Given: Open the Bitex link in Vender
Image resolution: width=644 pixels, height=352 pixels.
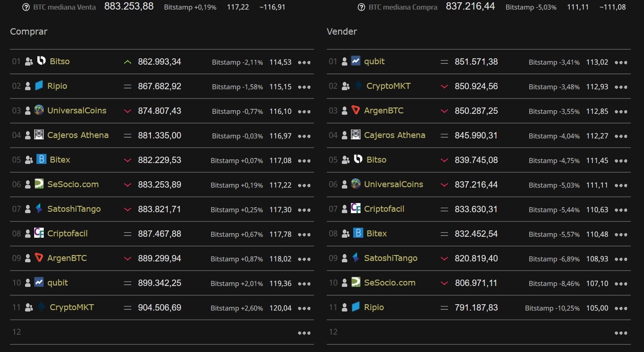Looking at the screenshot, I should pos(377,233).
